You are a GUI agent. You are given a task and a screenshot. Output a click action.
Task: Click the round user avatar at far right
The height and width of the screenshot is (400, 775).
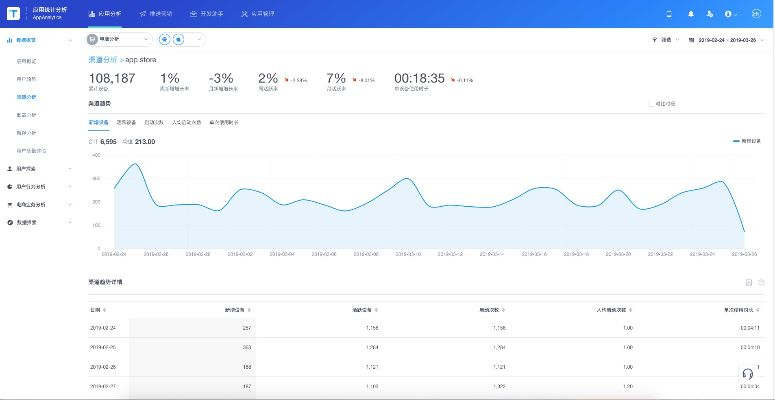755,15
